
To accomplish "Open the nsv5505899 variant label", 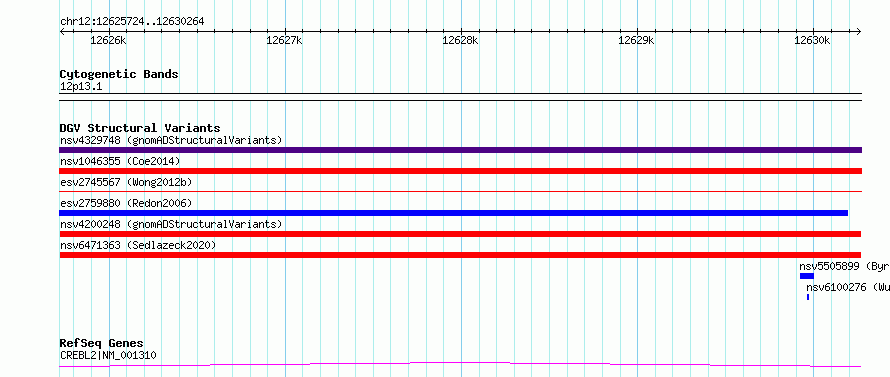I will click(x=844, y=266).
